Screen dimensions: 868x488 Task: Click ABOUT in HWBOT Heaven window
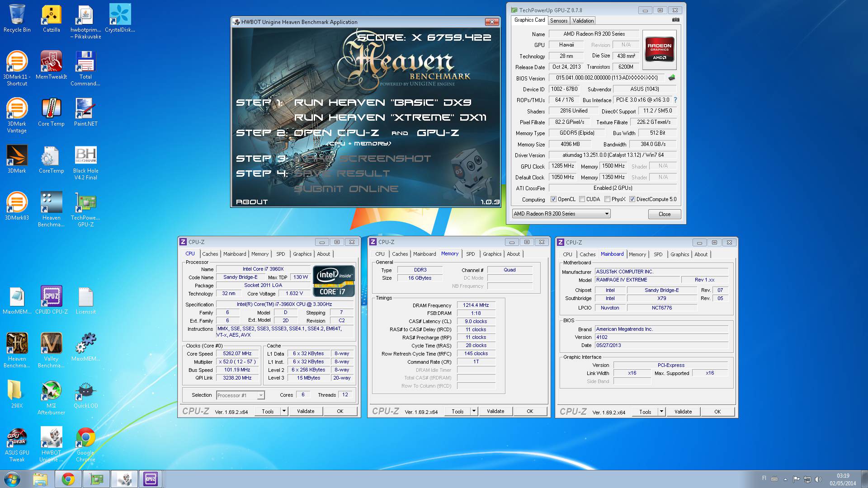252,202
